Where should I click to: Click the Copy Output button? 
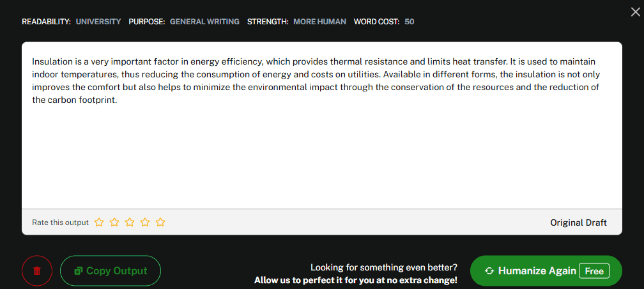coord(111,271)
